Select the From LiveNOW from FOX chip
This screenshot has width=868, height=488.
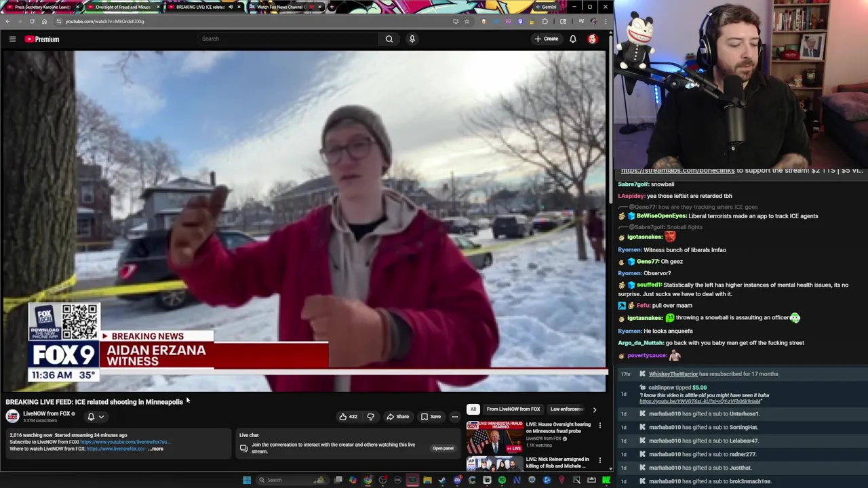513,409
